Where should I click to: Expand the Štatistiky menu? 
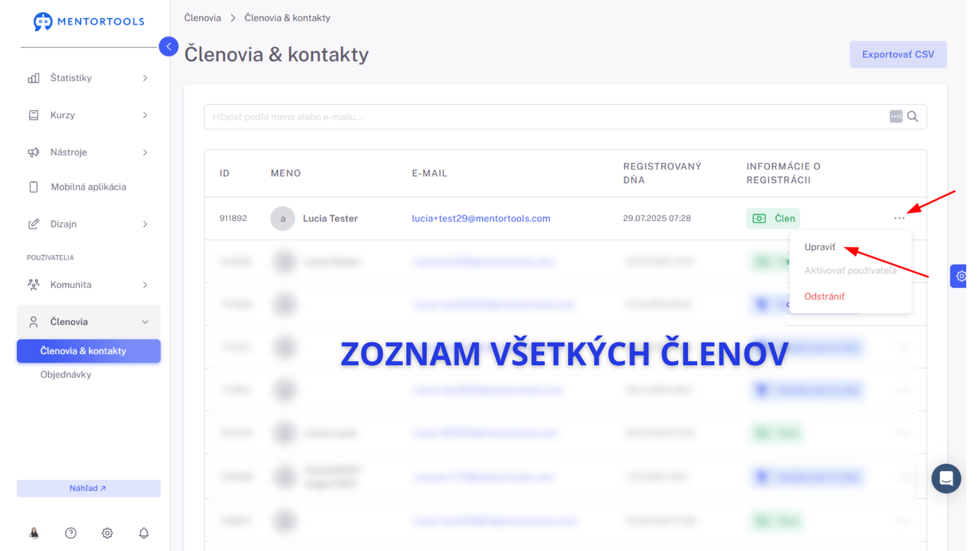click(88, 78)
